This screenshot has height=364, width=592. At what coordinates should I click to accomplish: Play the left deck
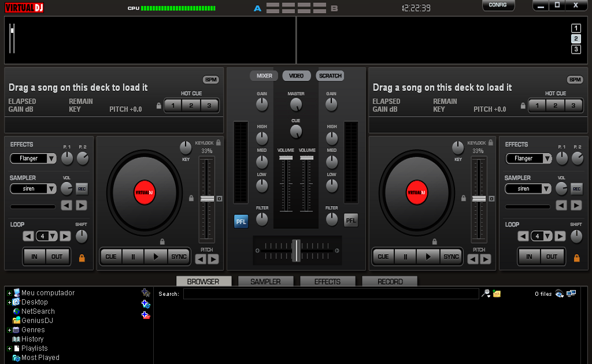pyautogui.click(x=156, y=257)
